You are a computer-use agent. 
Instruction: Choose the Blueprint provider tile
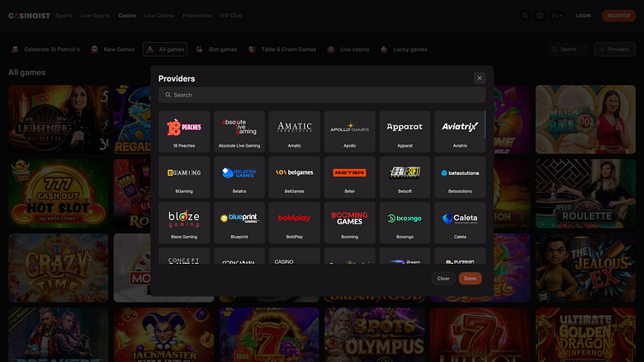tap(239, 223)
